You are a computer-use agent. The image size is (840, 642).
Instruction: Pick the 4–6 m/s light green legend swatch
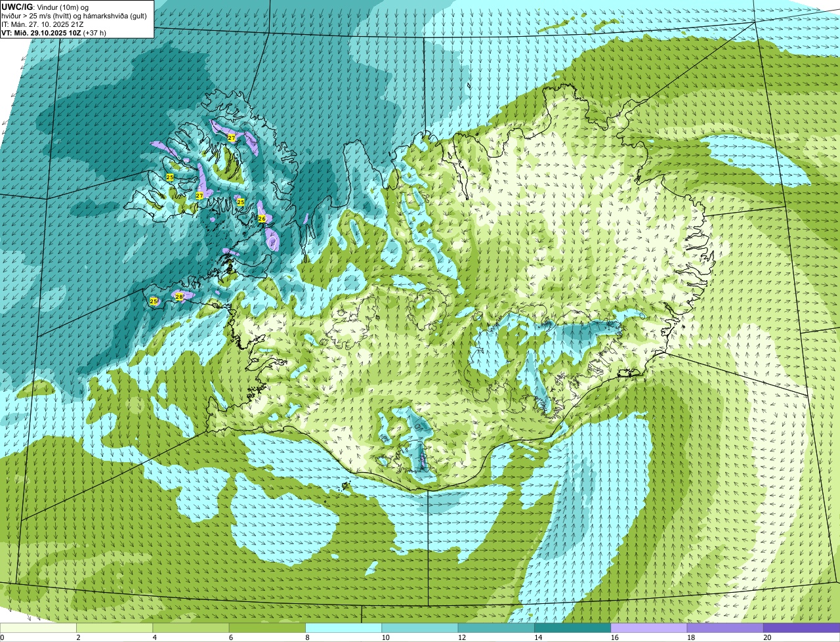pyautogui.click(x=191, y=628)
